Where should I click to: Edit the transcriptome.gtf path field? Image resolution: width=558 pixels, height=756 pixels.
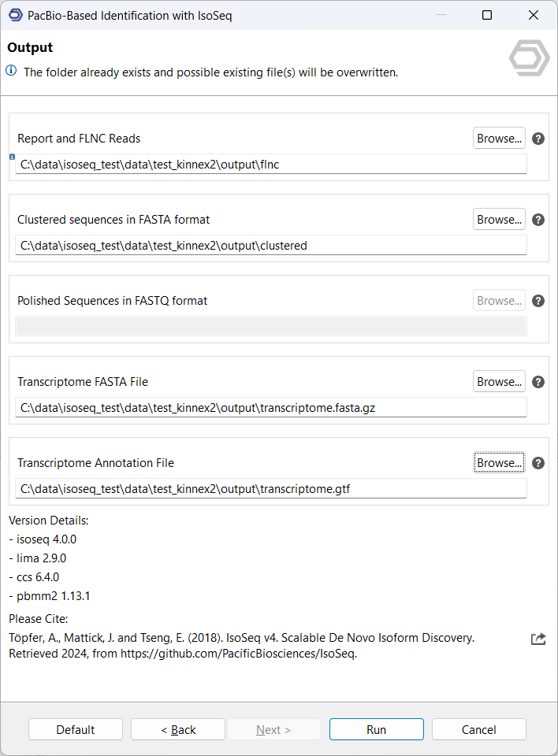point(270,489)
